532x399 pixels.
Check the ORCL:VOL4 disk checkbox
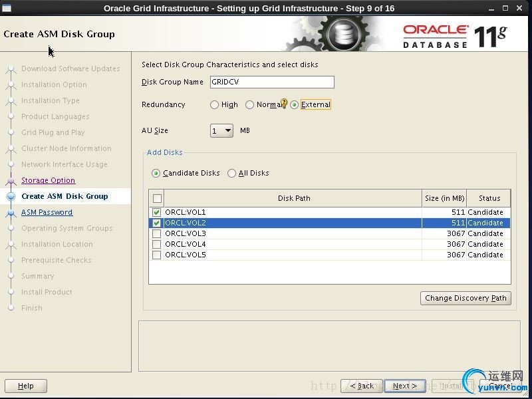tap(156, 244)
